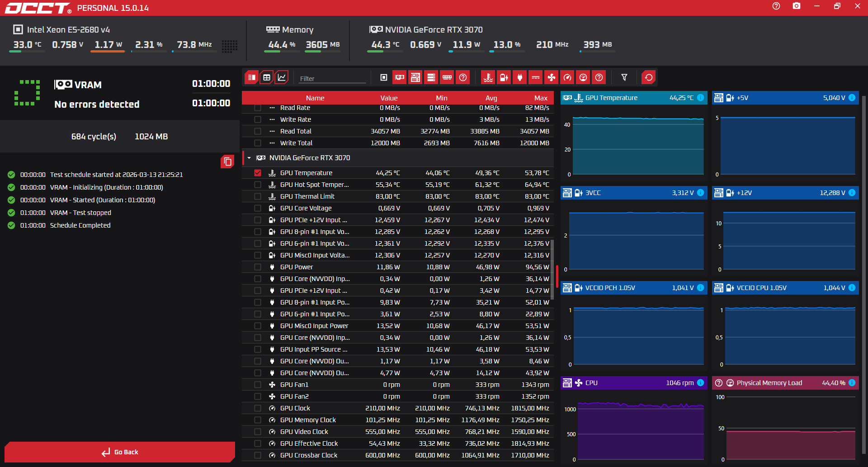Check the GPU Fan2 checkbox
Image resolution: width=868 pixels, height=467 pixels.
click(258, 396)
